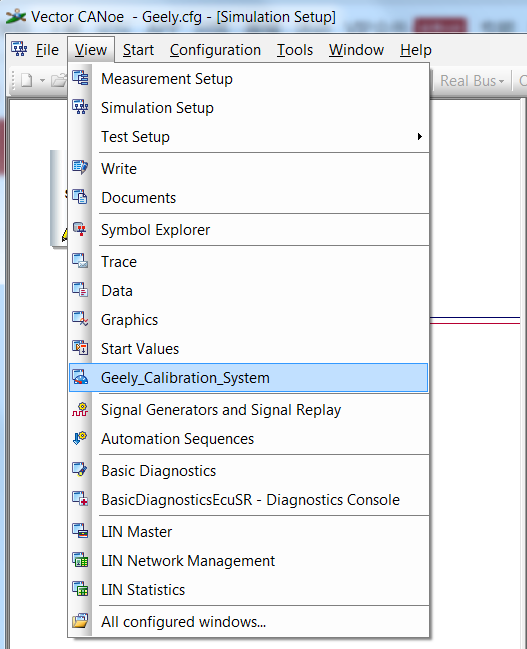Click the Measurement Setup icon in View menu

[80, 78]
